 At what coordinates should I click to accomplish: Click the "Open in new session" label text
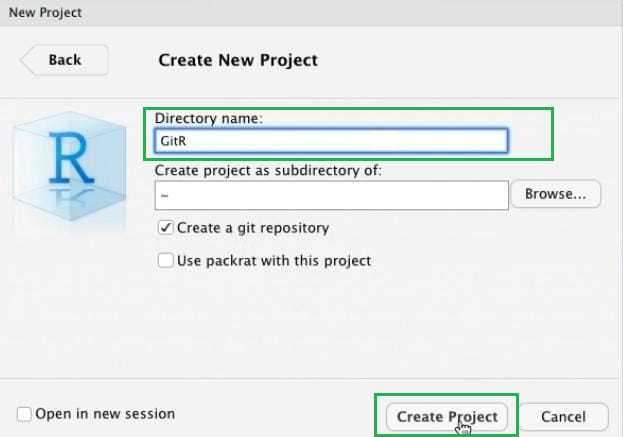pyautogui.click(x=105, y=414)
